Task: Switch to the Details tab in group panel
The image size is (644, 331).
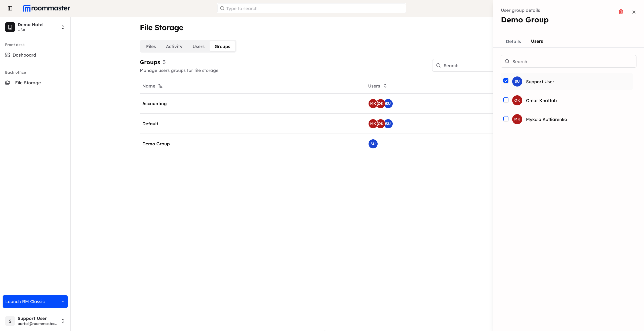Action: point(513,41)
